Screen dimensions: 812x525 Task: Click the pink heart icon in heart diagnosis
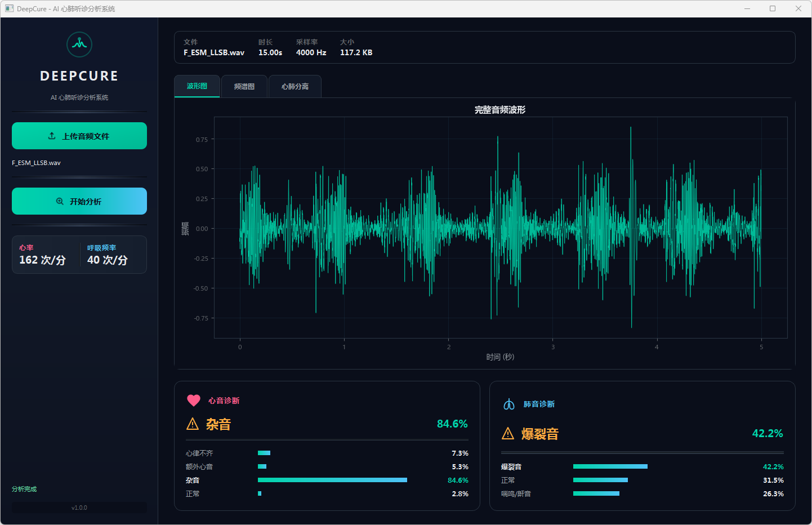click(x=193, y=401)
